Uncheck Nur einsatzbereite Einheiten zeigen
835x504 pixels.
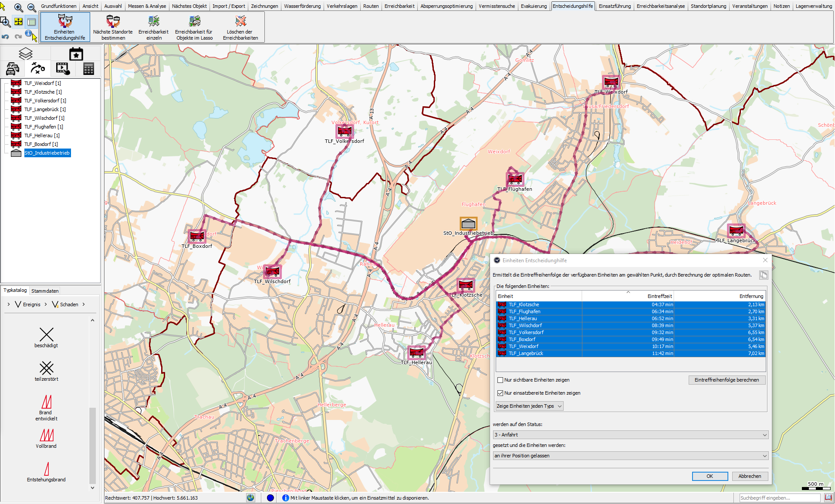tap(500, 393)
